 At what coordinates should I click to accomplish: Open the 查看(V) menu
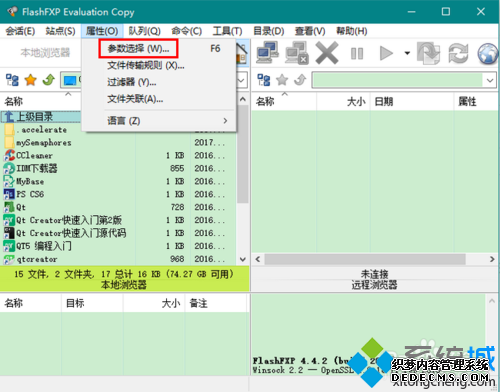click(x=310, y=31)
